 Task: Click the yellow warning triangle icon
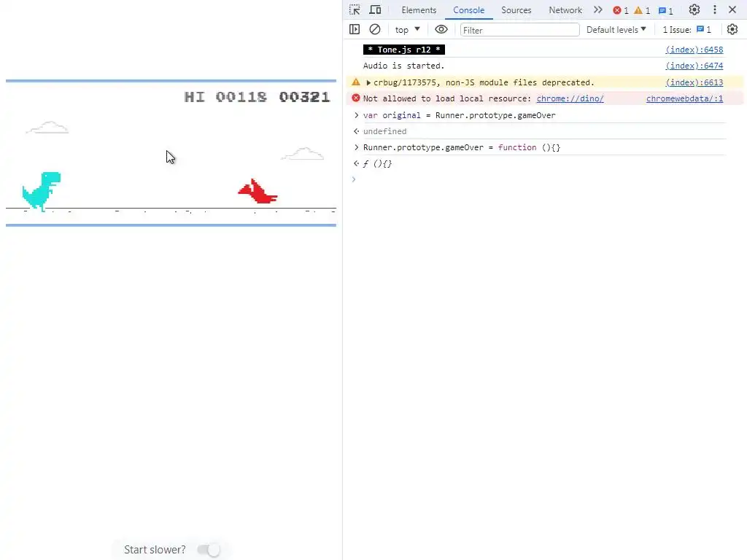pyautogui.click(x=356, y=82)
